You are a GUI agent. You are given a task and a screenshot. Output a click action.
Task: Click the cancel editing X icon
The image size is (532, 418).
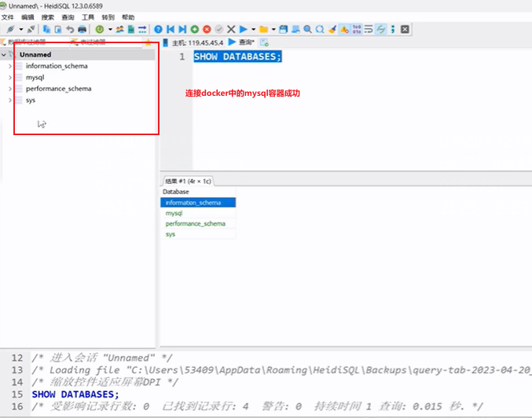pyautogui.click(x=231, y=30)
